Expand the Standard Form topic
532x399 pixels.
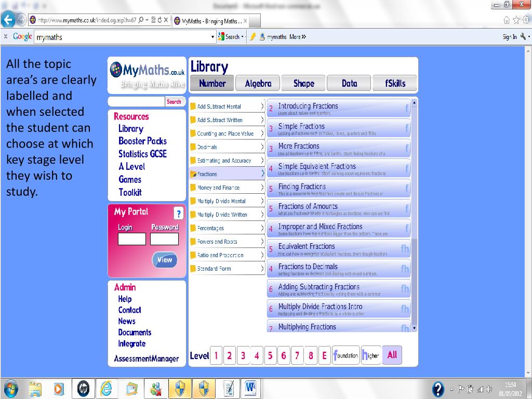pyautogui.click(x=227, y=269)
